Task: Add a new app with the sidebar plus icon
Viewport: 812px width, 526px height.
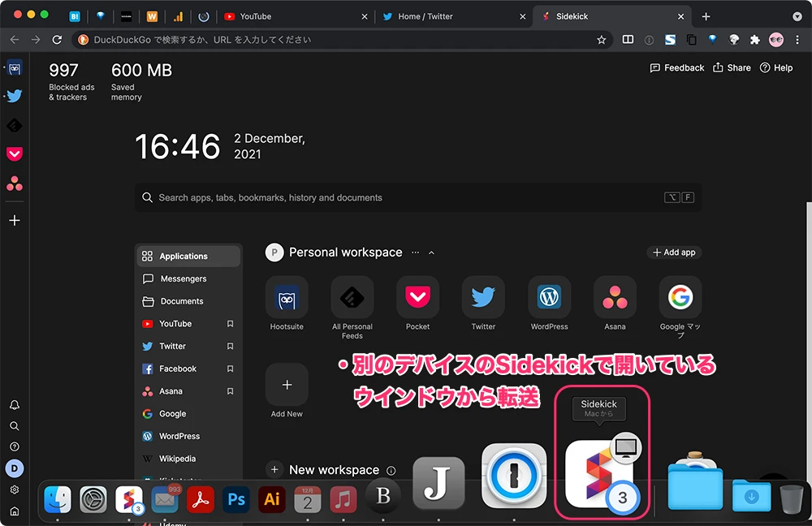Action: [15, 221]
